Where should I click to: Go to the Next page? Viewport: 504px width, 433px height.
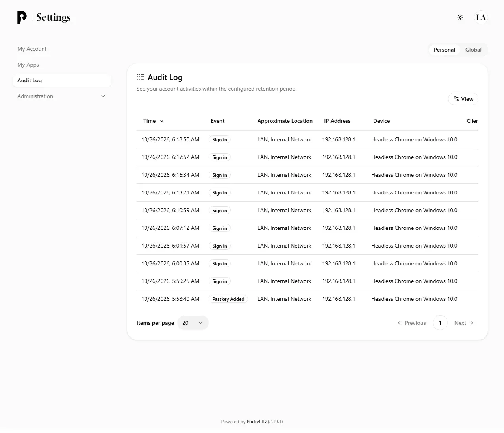click(464, 323)
